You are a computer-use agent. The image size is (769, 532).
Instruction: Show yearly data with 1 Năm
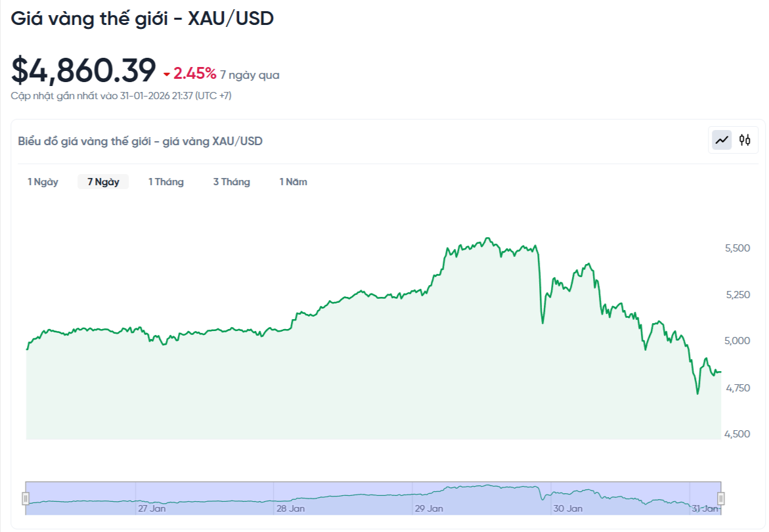coord(293,181)
